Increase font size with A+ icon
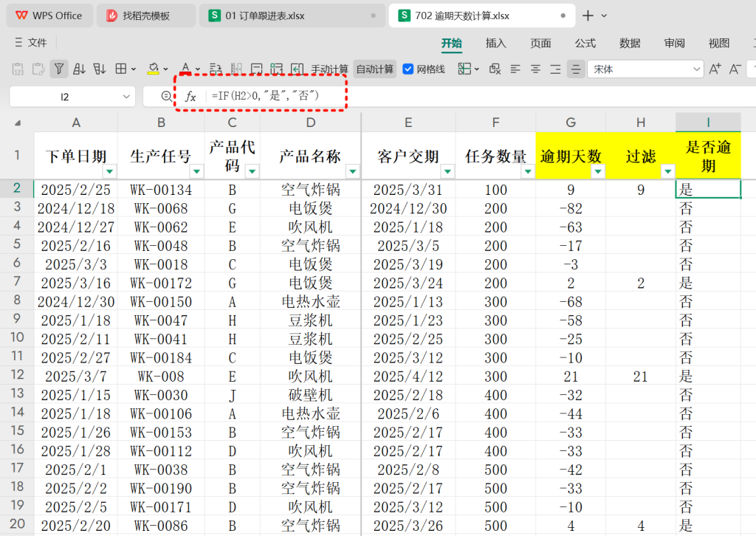The width and height of the screenshot is (756, 536). [715, 69]
